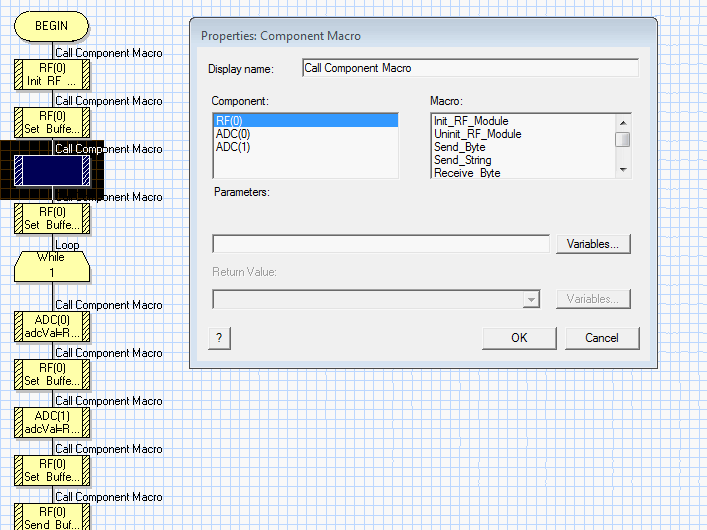Click the Return Value Variables button
Viewport: 707px width, 530px height.
click(x=593, y=299)
